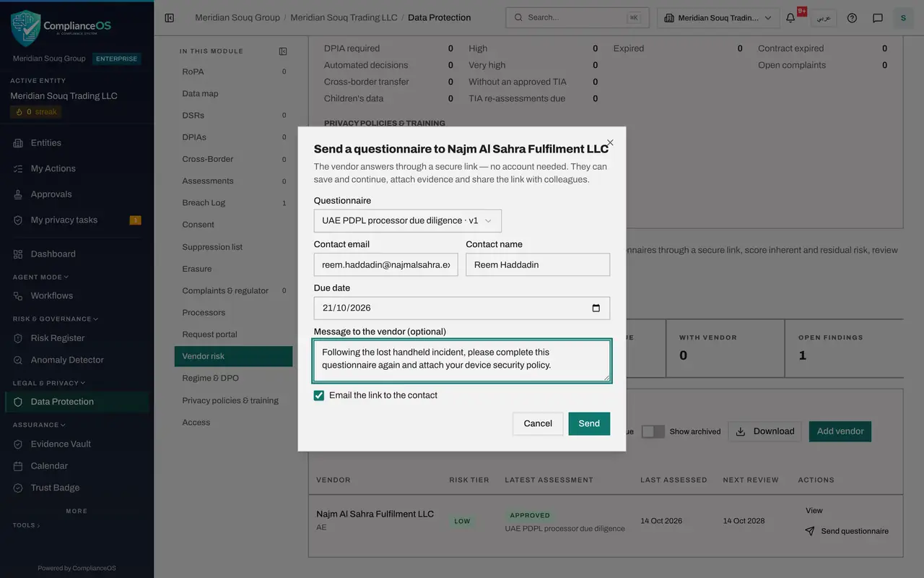Open Entities in sidebar
This screenshot has width=924, height=578.
point(77,143)
